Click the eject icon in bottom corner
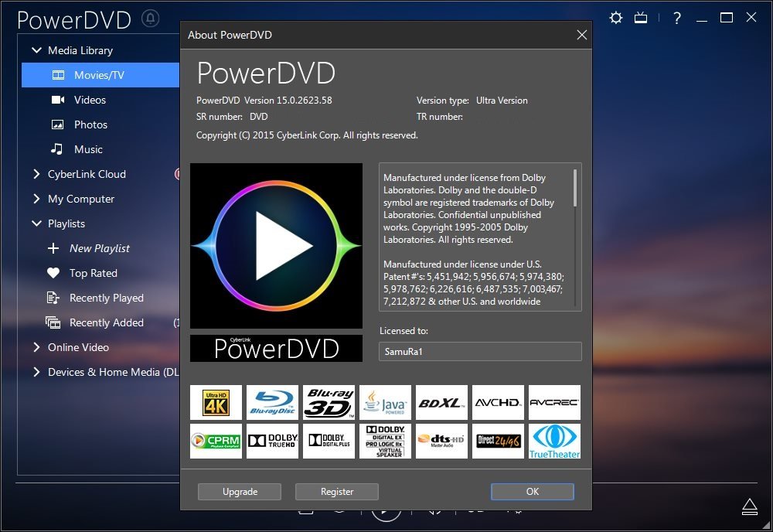773x532 pixels. (749, 506)
